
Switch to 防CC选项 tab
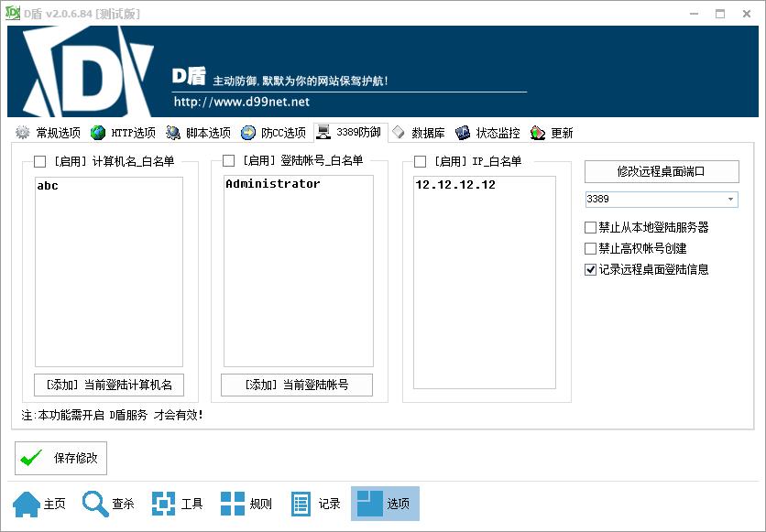click(274, 133)
